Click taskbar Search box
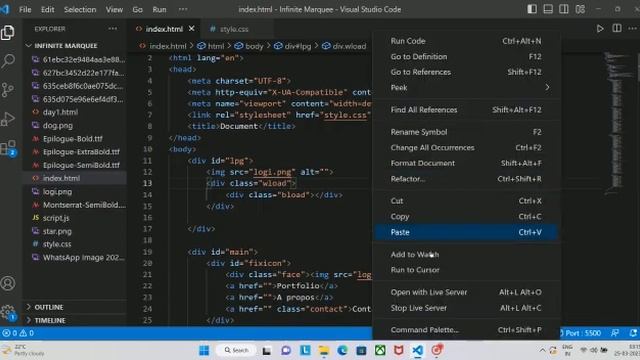This screenshot has height=360, width=640. (x=237, y=350)
